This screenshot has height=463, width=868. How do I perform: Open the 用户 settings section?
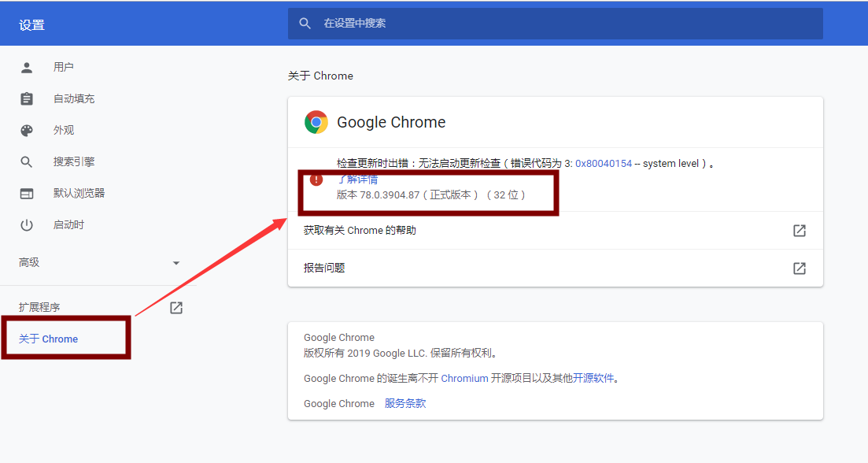point(64,67)
